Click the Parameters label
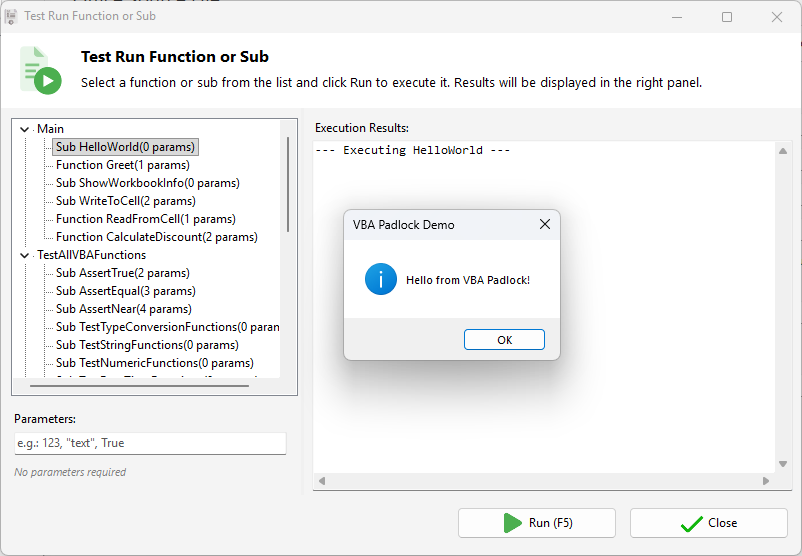 click(x=45, y=419)
